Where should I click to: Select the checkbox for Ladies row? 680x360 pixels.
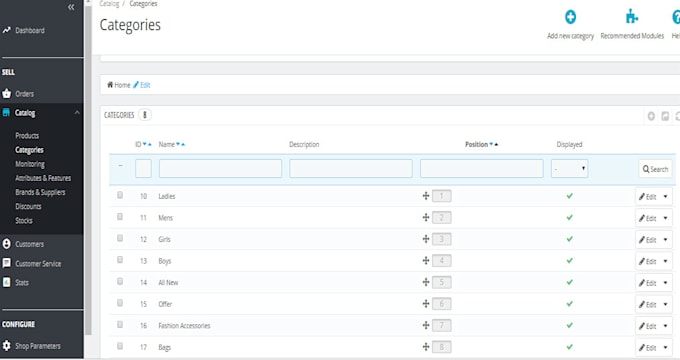(x=120, y=195)
